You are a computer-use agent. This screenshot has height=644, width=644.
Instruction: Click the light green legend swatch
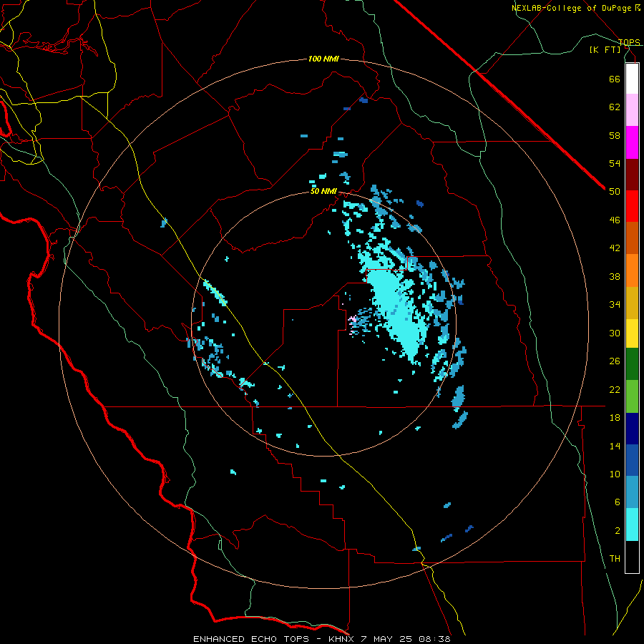tap(632, 396)
